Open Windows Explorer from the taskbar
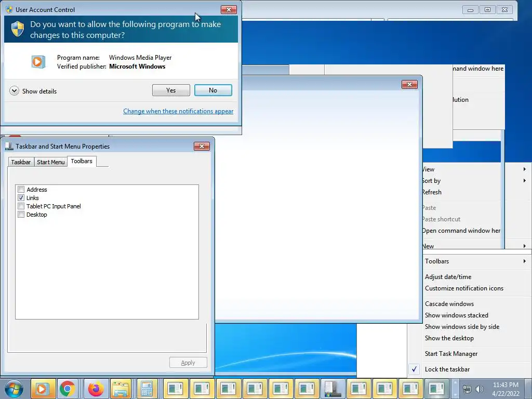Viewport: 532px width, 399px height. 121,389
